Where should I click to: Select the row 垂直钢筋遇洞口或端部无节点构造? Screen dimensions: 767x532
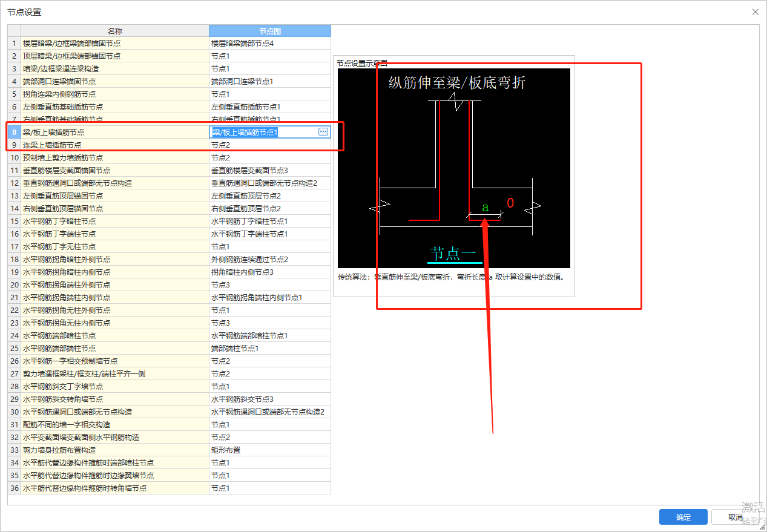(x=170, y=183)
